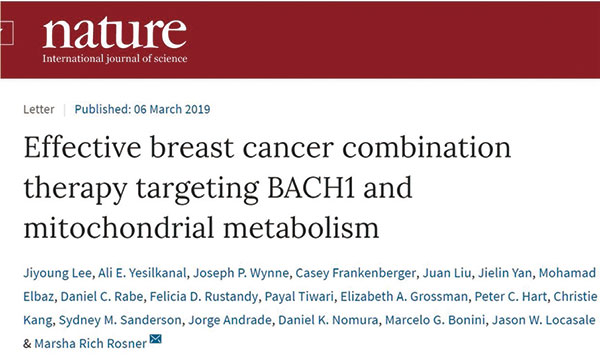Open Marcelo G. Bonini author link
The width and height of the screenshot is (600, 363).
click(x=435, y=320)
